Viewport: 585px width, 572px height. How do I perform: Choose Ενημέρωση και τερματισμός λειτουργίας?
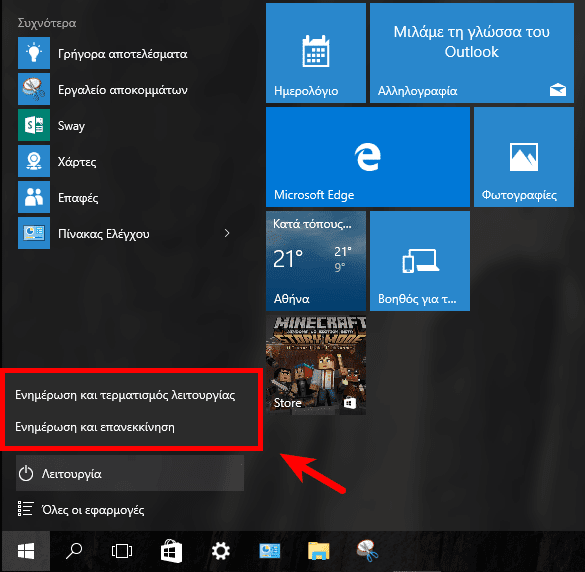[125, 395]
